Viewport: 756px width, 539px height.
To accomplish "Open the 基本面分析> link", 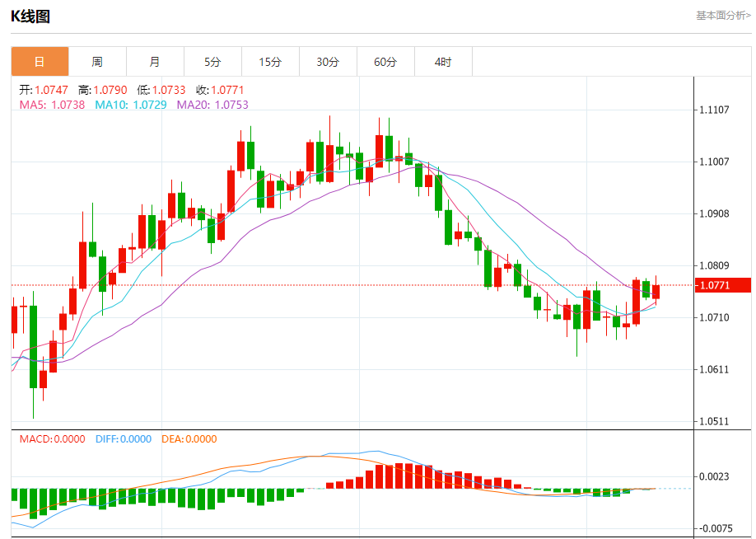I will pyautogui.click(x=723, y=16).
